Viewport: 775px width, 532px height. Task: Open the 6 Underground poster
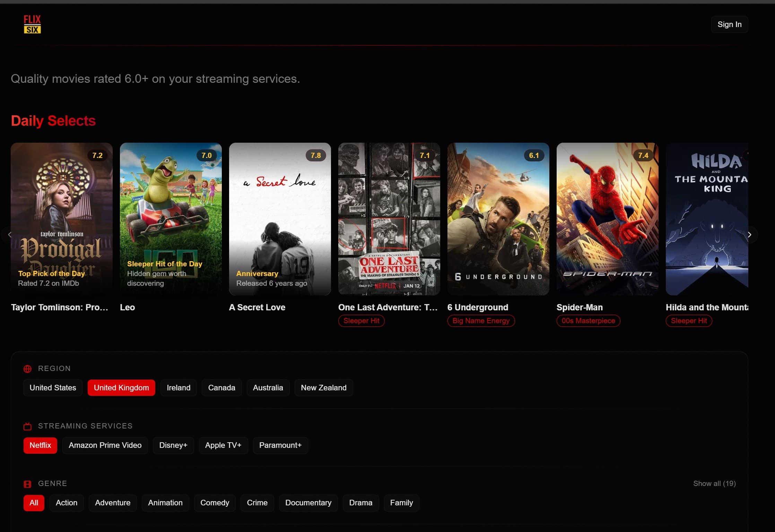[x=498, y=219]
